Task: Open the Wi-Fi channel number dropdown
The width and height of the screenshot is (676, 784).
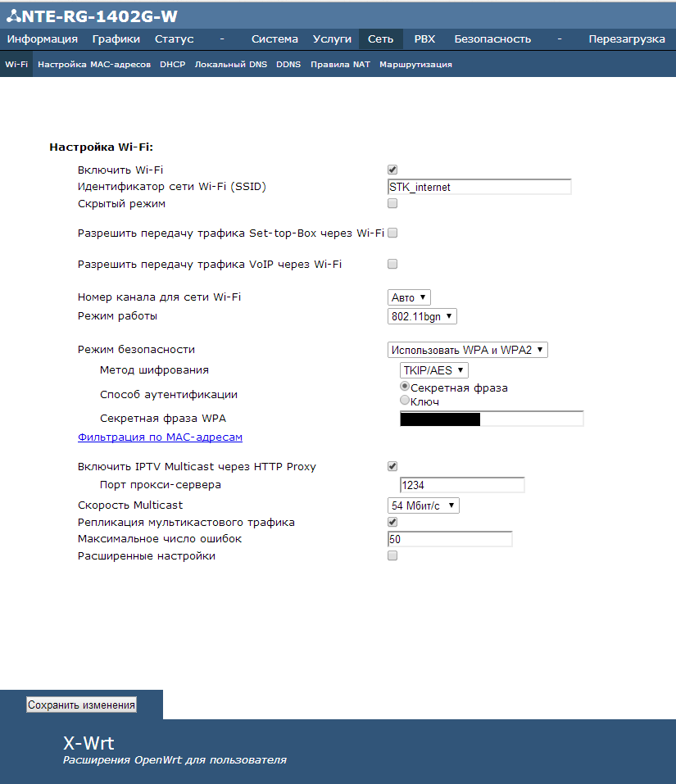Action: click(409, 297)
